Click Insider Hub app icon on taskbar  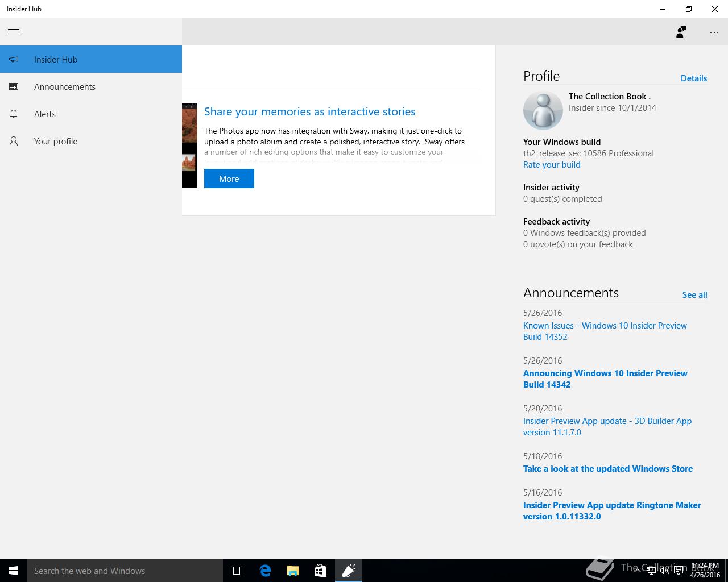point(348,571)
